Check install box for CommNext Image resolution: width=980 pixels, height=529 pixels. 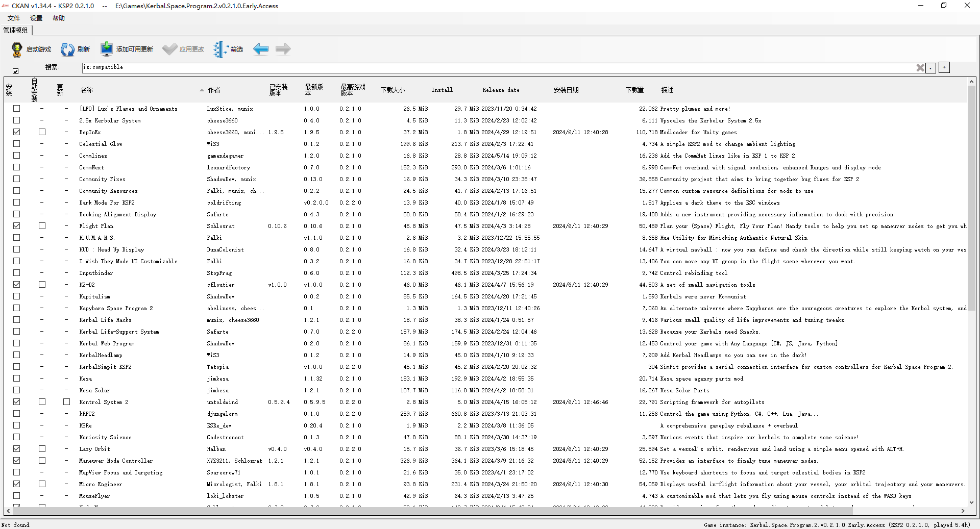(16, 167)
